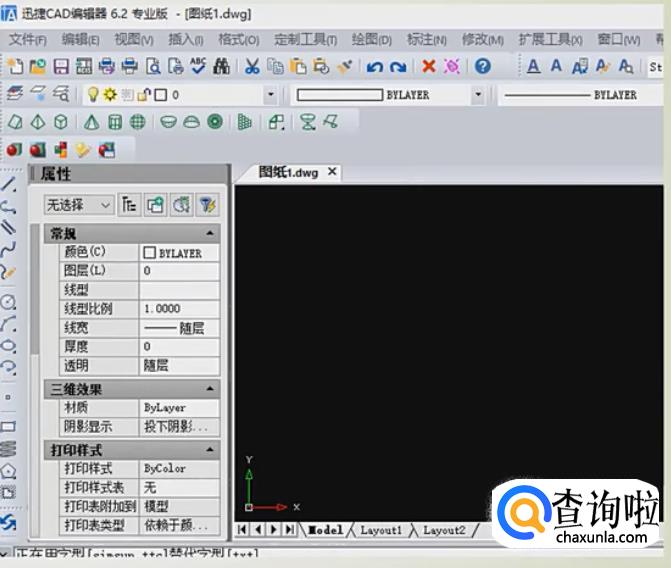
Task: Click the New drawing icon
Action: click(15, 66)
